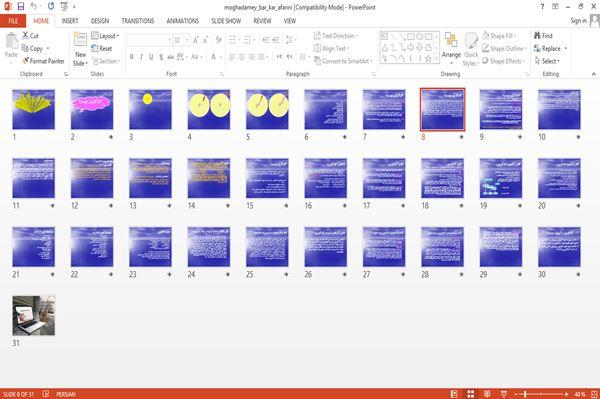Screen dimensions: 600x399
Task: Toggle center text alignment
Action: pos(241,57)
